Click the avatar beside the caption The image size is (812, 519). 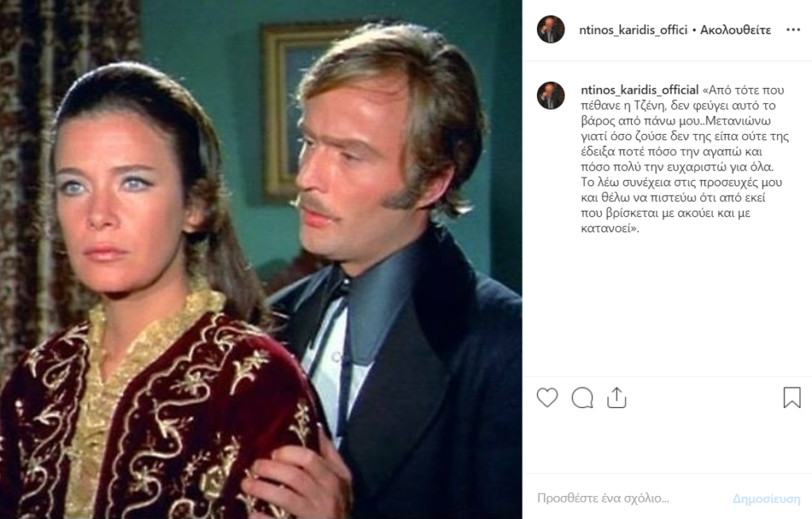coord(550,96)
